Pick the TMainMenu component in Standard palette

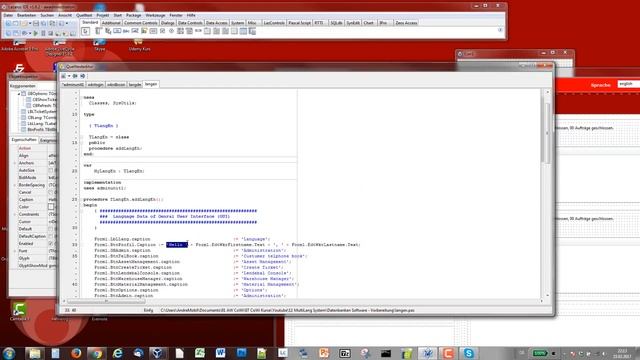pos(98,31)
